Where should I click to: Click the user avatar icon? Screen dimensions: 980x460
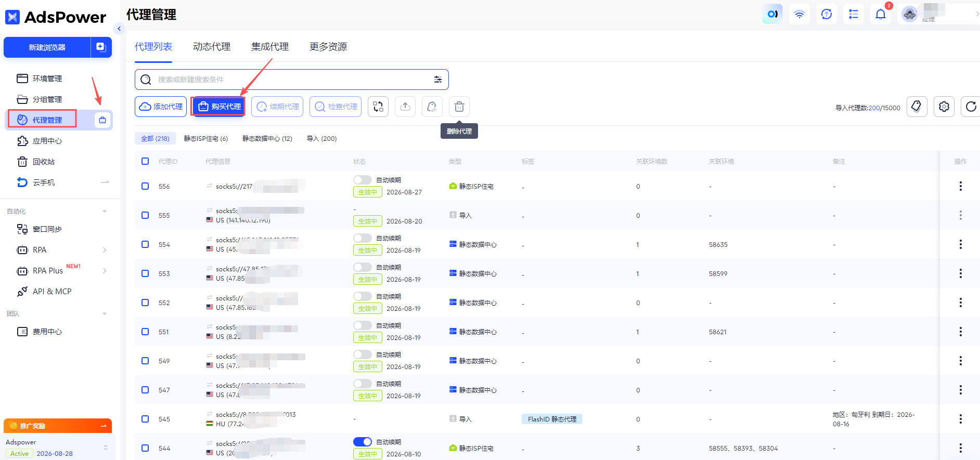coord(910,14)
